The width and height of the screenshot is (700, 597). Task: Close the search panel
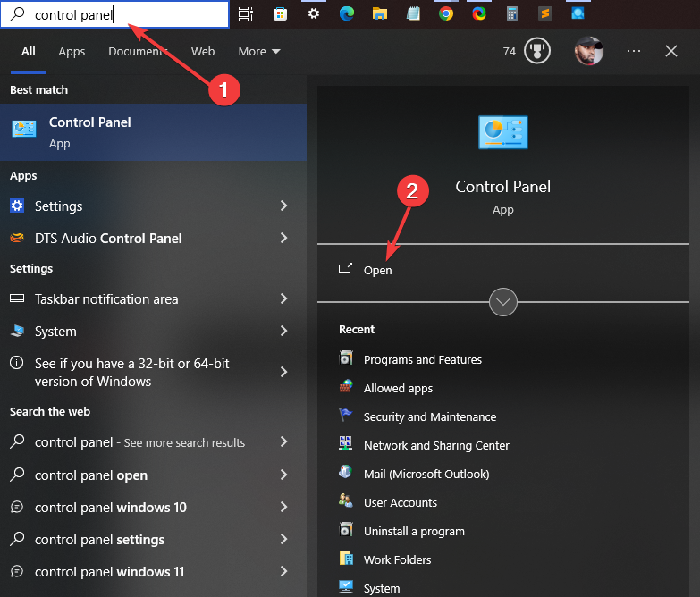click(671, 51)
